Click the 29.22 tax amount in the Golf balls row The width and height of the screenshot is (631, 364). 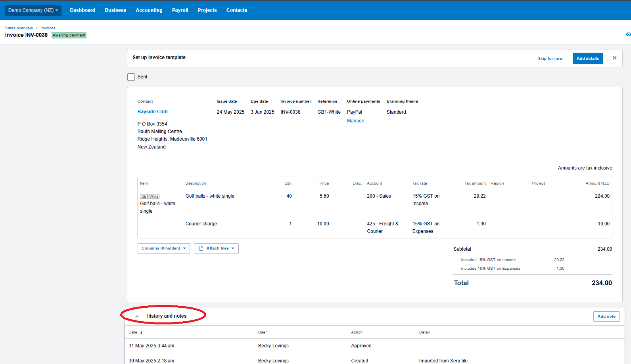click(x=479, y=196)
